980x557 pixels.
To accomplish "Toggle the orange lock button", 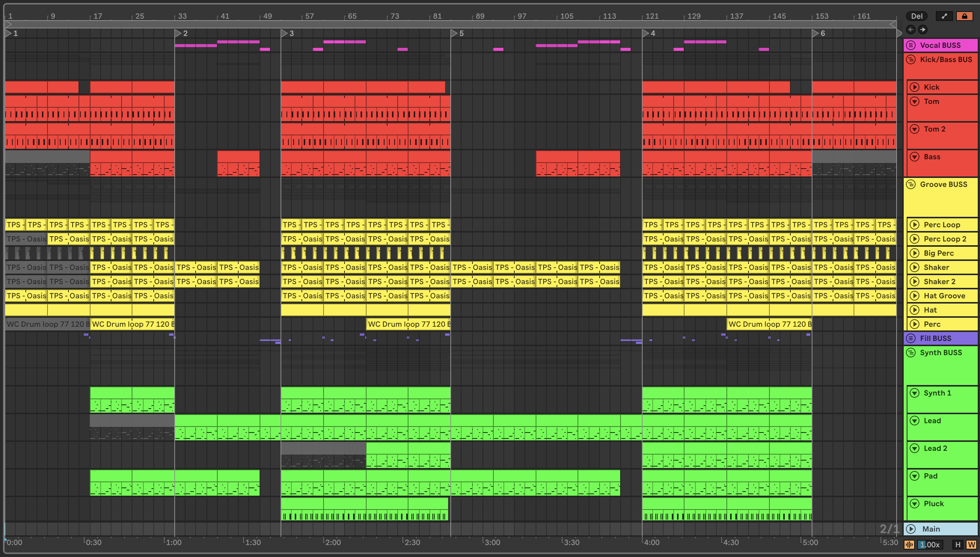I will (964, 16).
